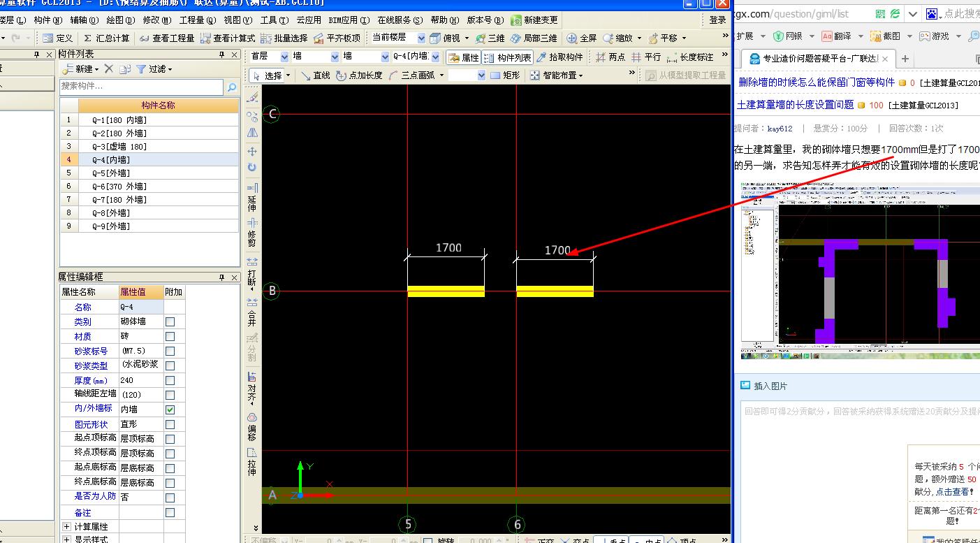Select the 矩形 rectangle draw tool

coord(504,75)
